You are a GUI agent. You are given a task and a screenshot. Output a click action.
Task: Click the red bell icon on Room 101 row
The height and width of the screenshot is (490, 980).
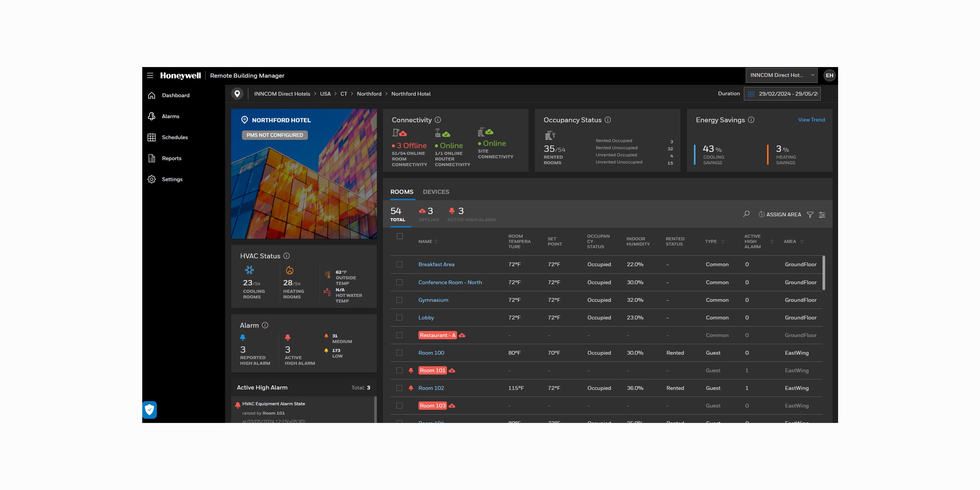[411, 371]
